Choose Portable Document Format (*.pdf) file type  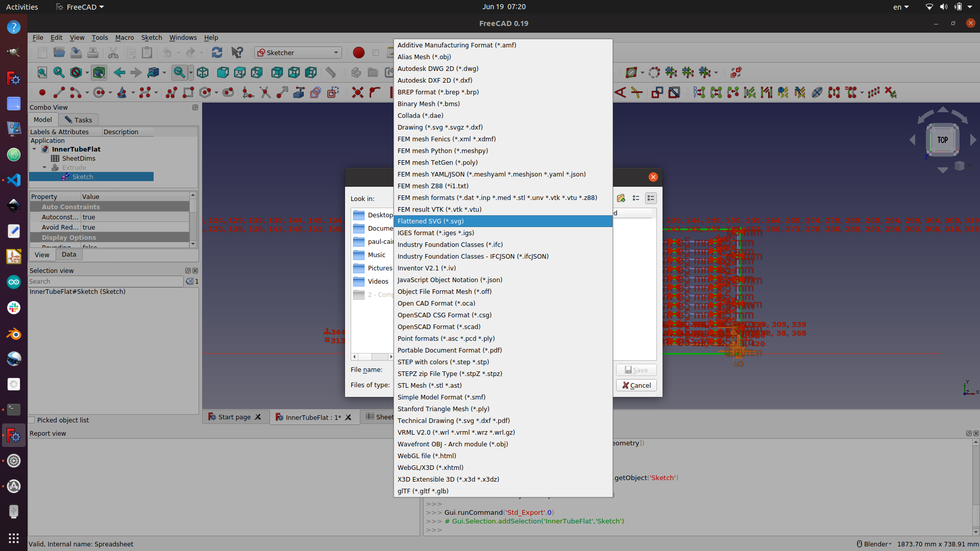503,350
